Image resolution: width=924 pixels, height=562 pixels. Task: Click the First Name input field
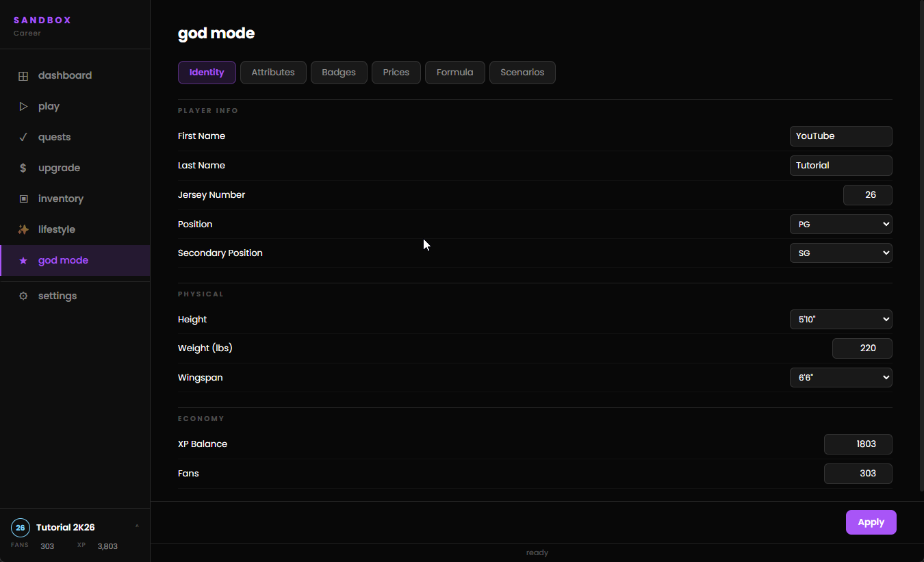coord(840,136)
